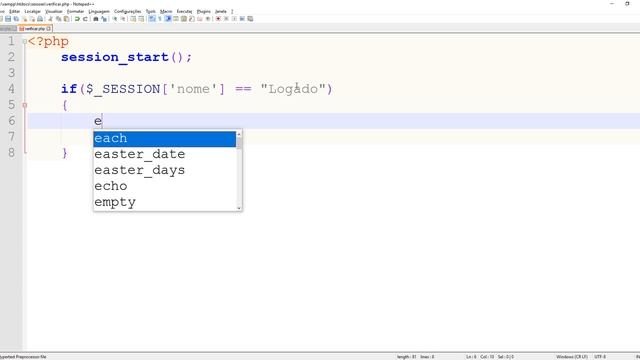Open the Localizar menu
Screen dimensions: 640x360
pos(33,11)
